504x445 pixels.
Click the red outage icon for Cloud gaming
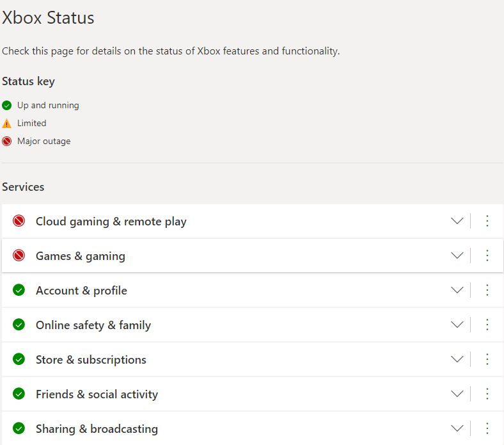19,221
